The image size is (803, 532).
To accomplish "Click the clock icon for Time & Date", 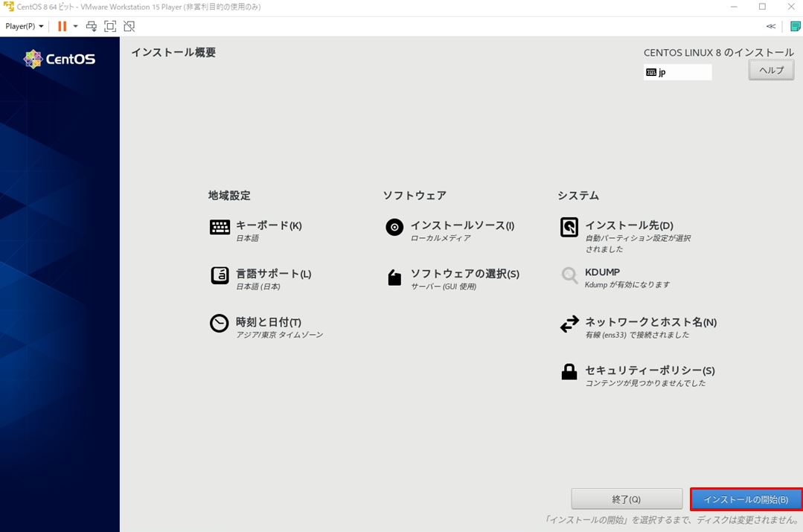I will [220, 323].
